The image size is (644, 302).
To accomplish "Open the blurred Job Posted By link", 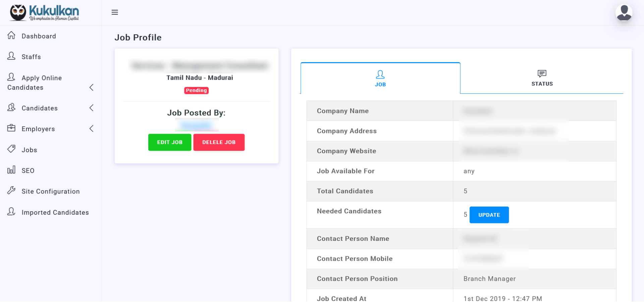I will coord(197,126).
